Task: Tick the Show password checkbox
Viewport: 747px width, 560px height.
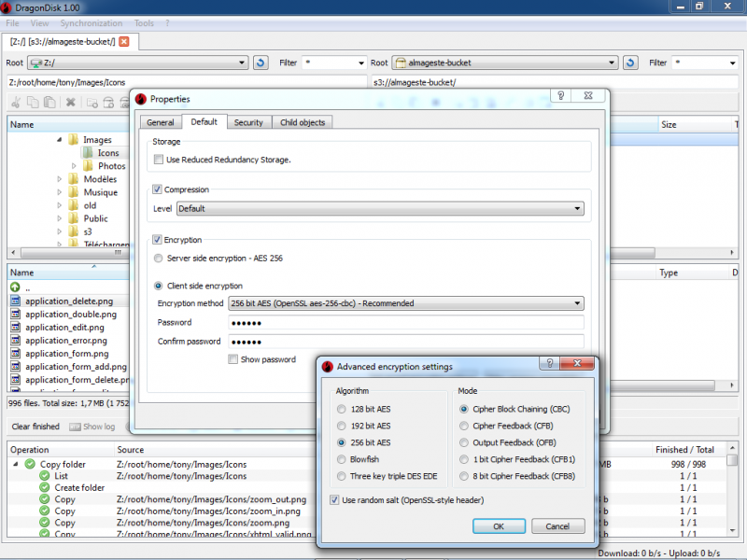Action: 233,359
